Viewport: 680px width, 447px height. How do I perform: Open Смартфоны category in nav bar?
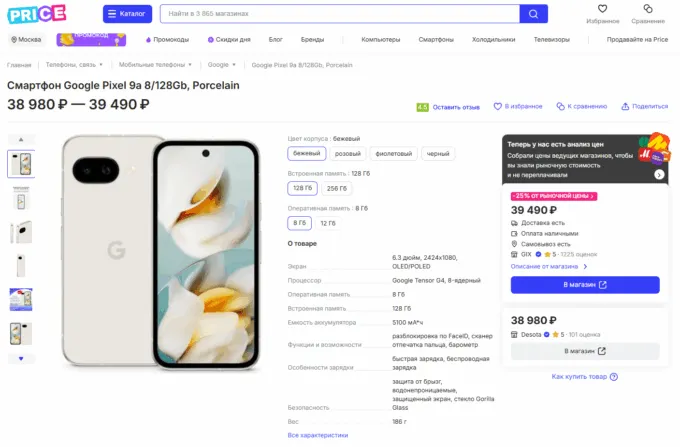(x=436, y=40)
